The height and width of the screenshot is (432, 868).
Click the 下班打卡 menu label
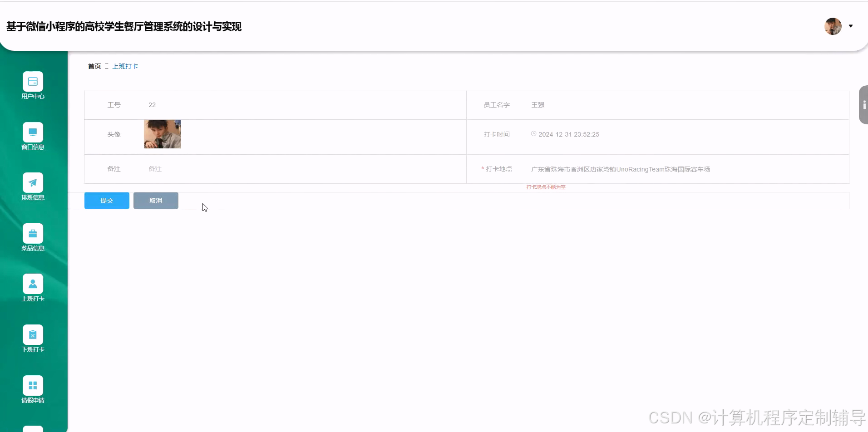[33, 349]
